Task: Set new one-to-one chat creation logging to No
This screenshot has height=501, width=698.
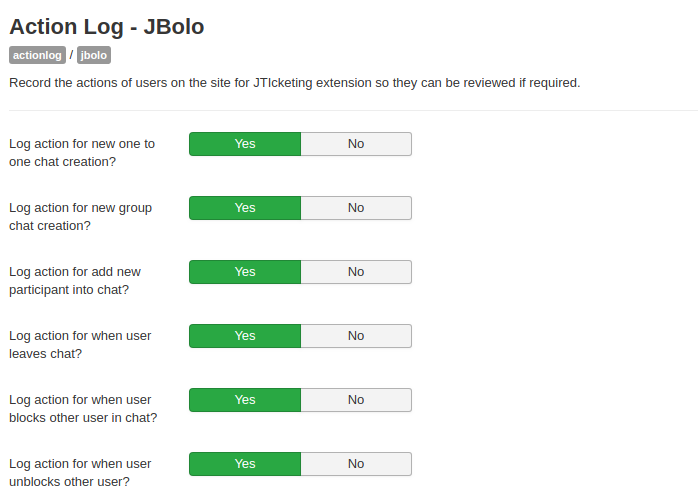Action: [356, 144]
